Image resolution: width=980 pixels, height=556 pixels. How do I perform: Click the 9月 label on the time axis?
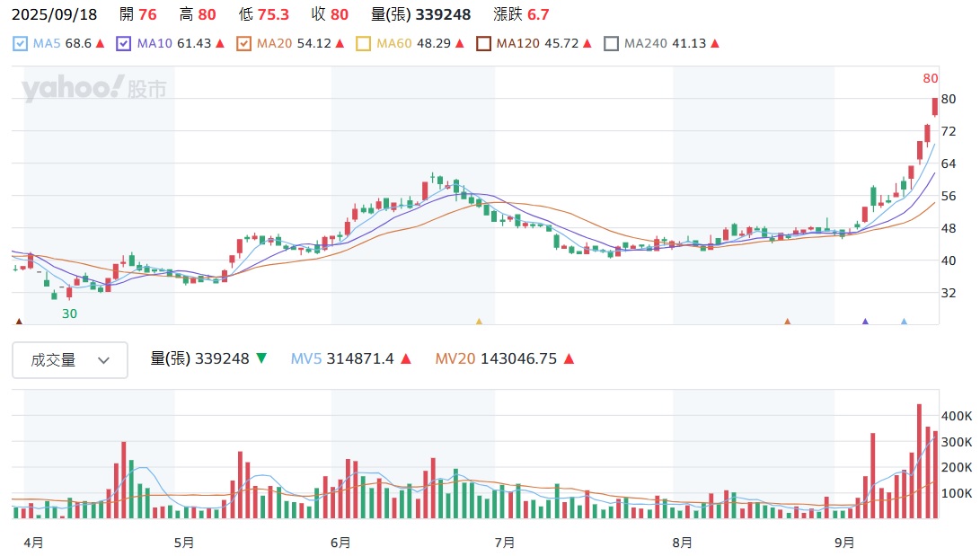click(843, 543)
